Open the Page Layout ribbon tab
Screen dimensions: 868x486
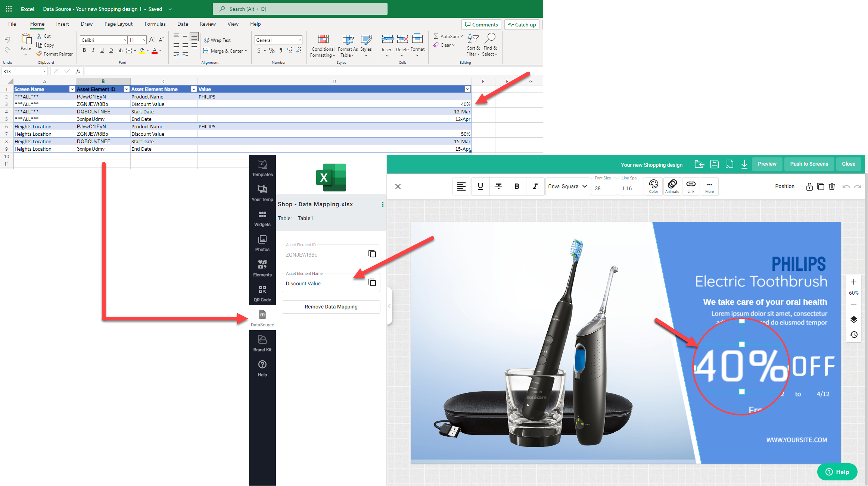118,24
